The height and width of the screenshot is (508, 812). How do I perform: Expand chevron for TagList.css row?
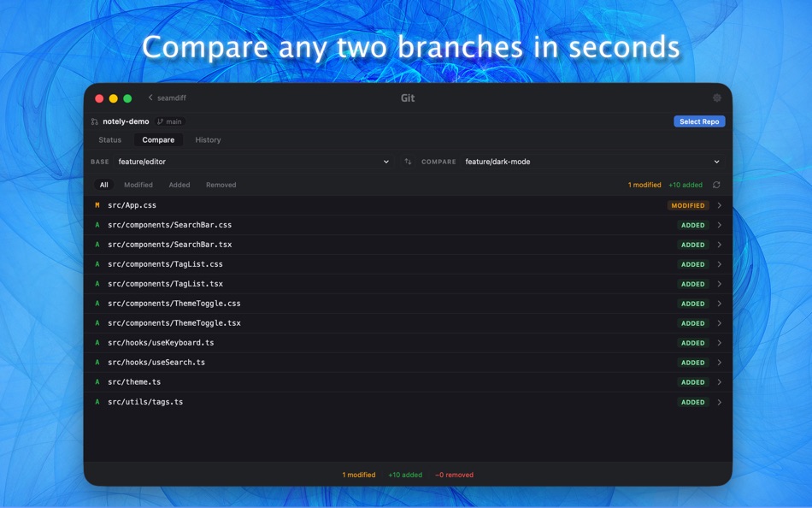[720, 264]
